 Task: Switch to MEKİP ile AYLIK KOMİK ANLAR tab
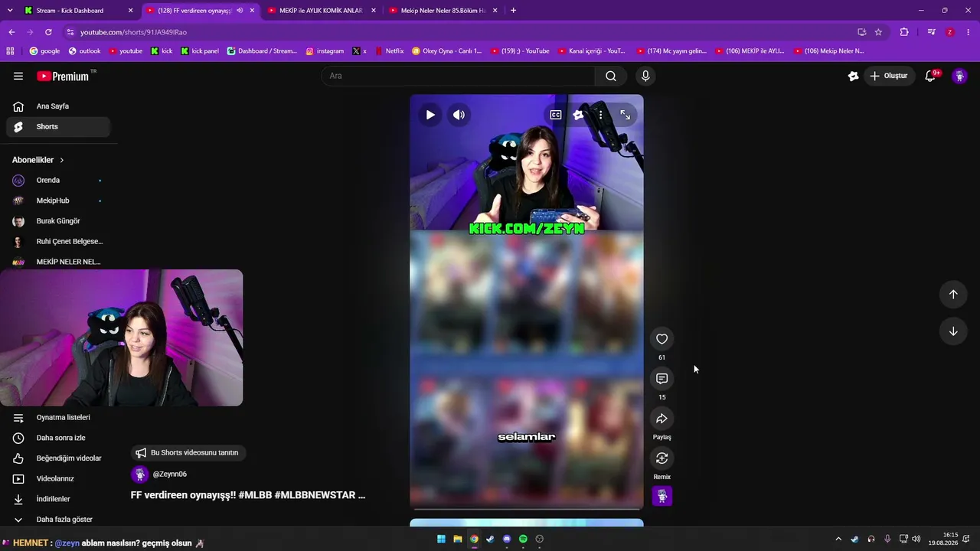[x=323, y=11]
